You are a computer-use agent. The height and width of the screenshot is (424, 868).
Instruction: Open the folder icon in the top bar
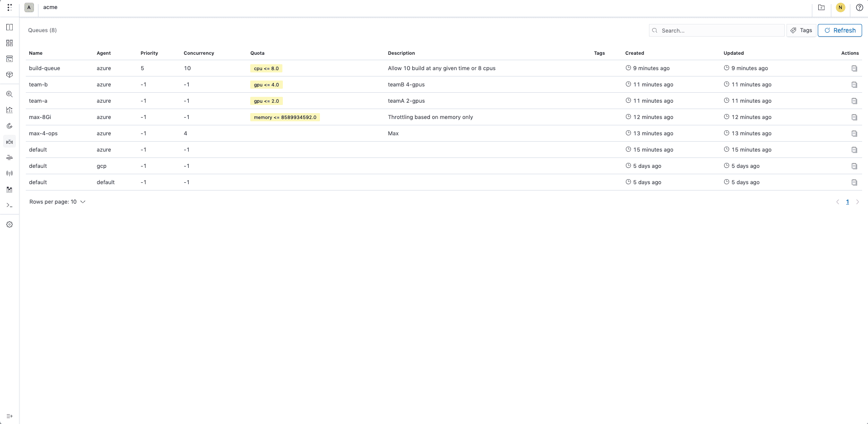coord(821,7)
